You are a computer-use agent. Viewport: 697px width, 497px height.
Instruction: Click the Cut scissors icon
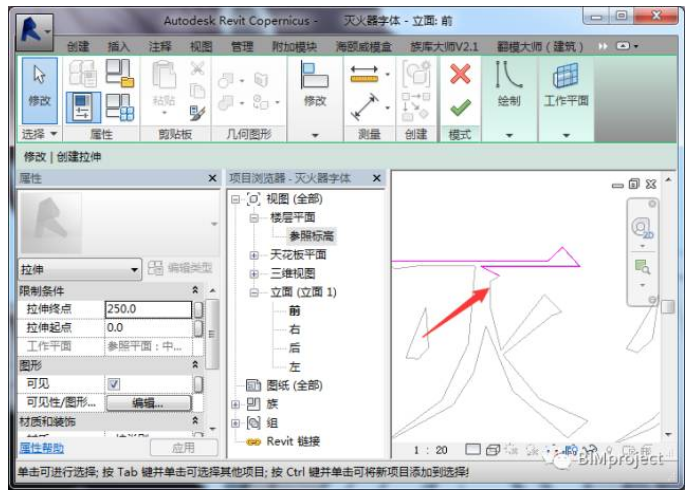(197, 68)
